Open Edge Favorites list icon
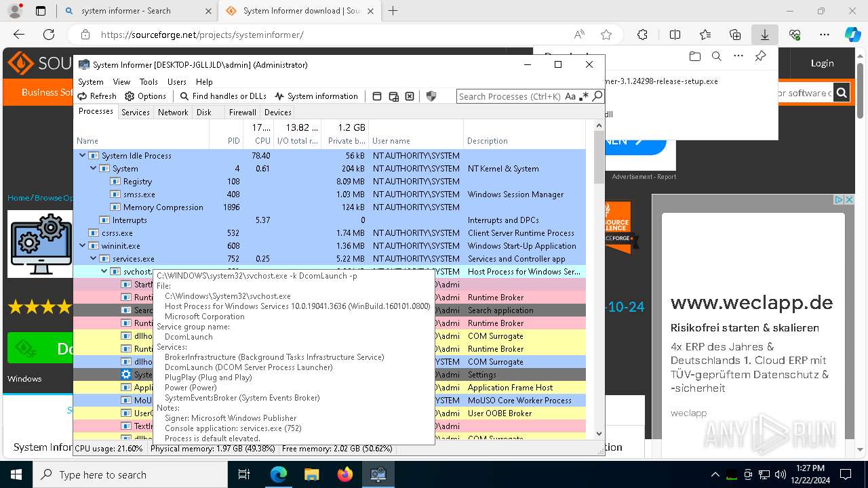Viewport: 868px width, 488px height. [x=705, y=35]
